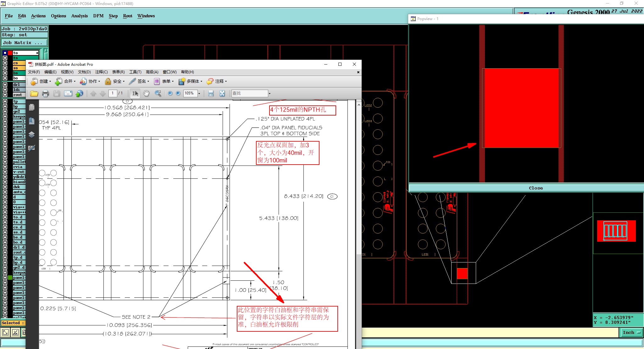Click the 查找 search input field

coord(249,93)
